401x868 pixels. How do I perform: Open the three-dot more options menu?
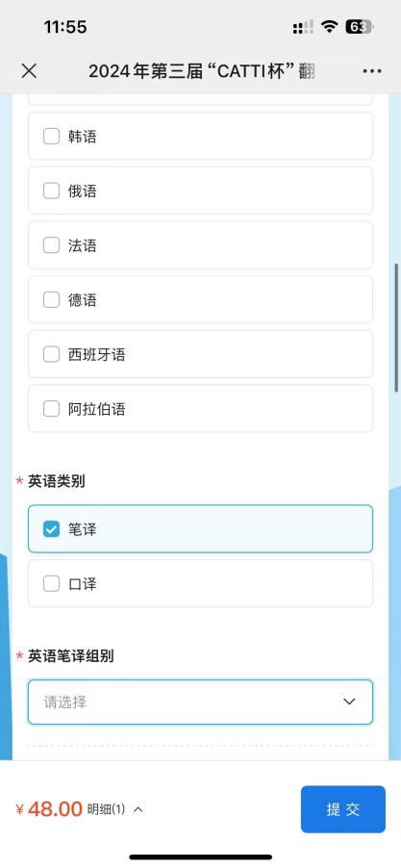click(372, 71)
